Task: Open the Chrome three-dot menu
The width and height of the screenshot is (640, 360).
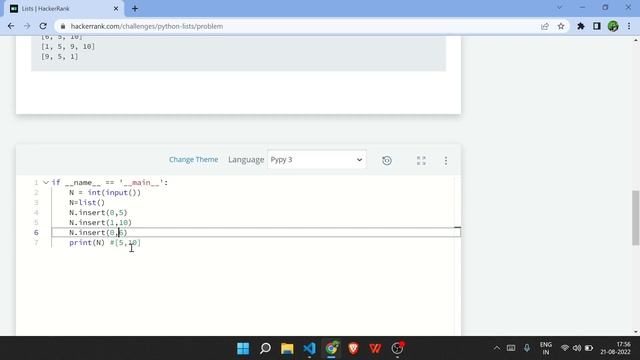Action: point(629,26)
